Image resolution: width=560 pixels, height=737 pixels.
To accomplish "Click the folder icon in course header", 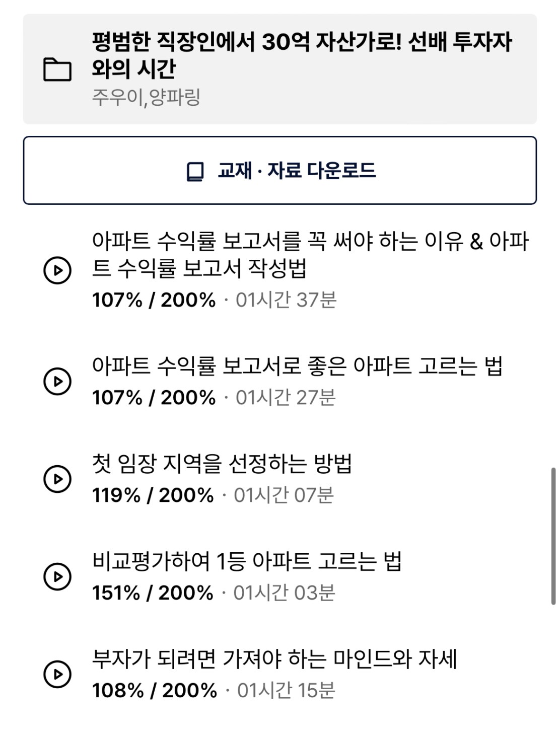I will tap(57, 69).
